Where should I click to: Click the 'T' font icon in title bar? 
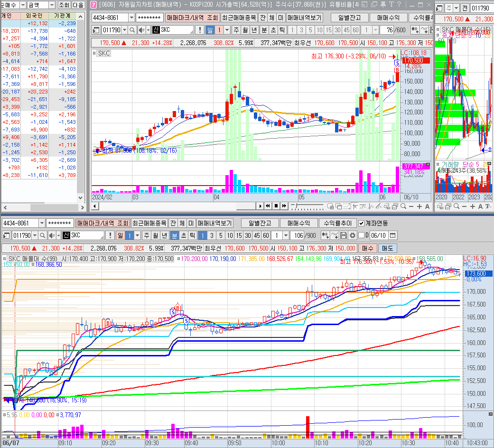391,4
